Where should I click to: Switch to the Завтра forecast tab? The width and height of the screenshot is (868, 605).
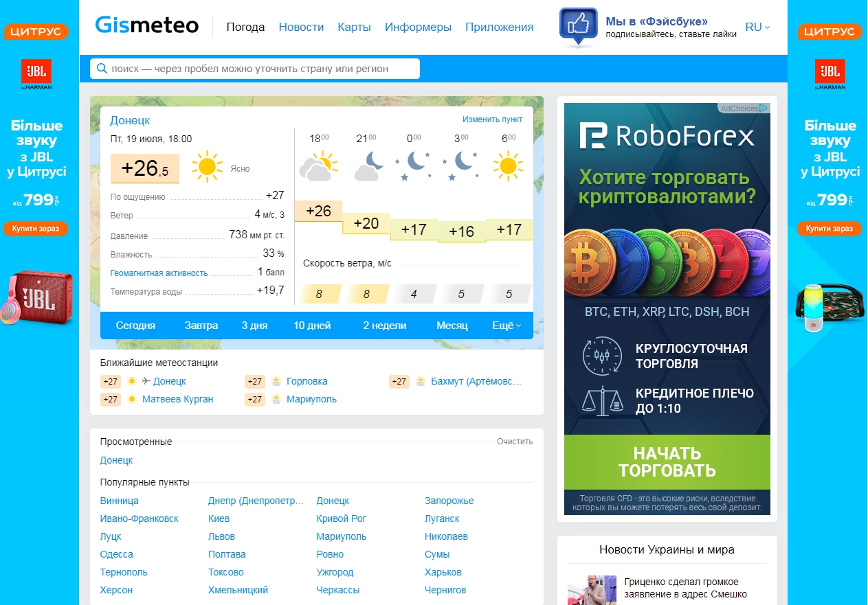[x=201, y=326]
